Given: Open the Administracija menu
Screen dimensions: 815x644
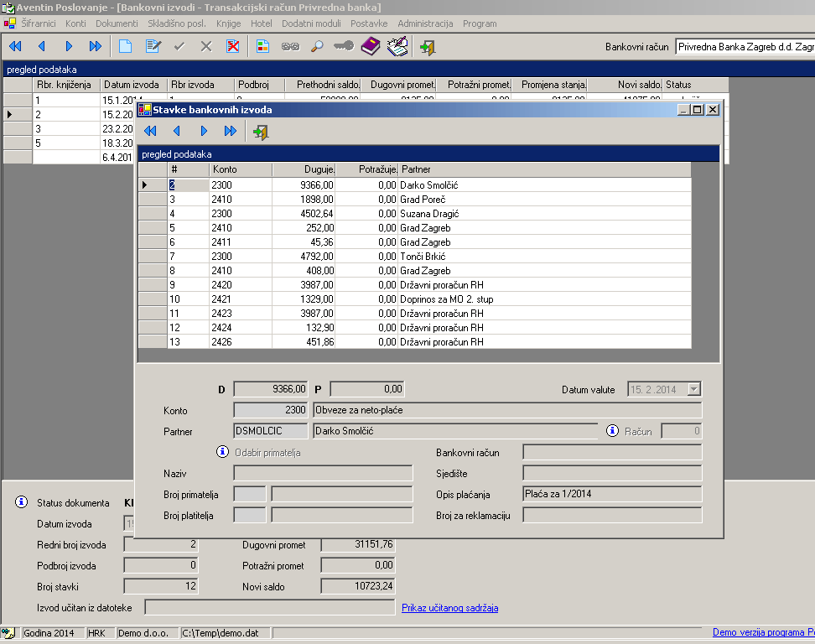Looking at the screenshot, I should coord(425,23).
